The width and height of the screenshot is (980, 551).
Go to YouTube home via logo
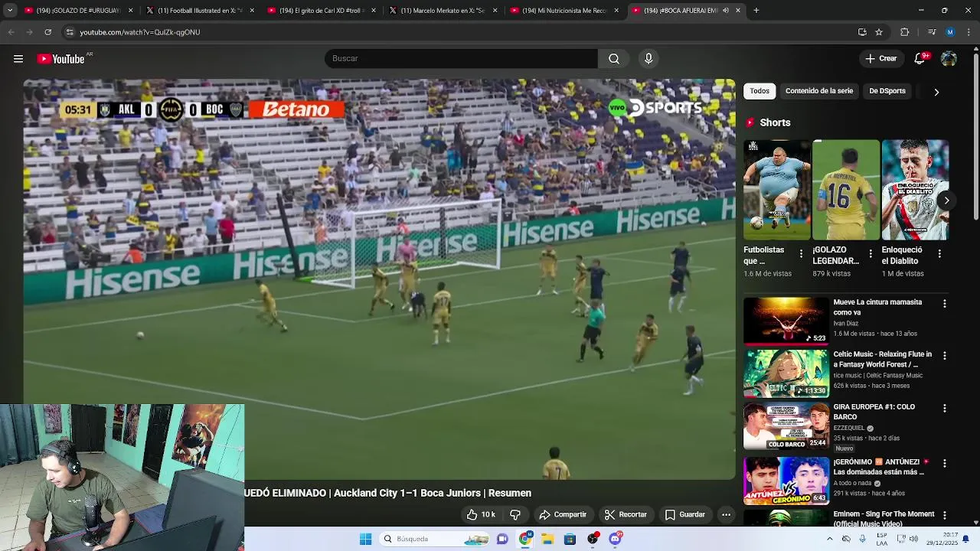click(x=60, y=59)
